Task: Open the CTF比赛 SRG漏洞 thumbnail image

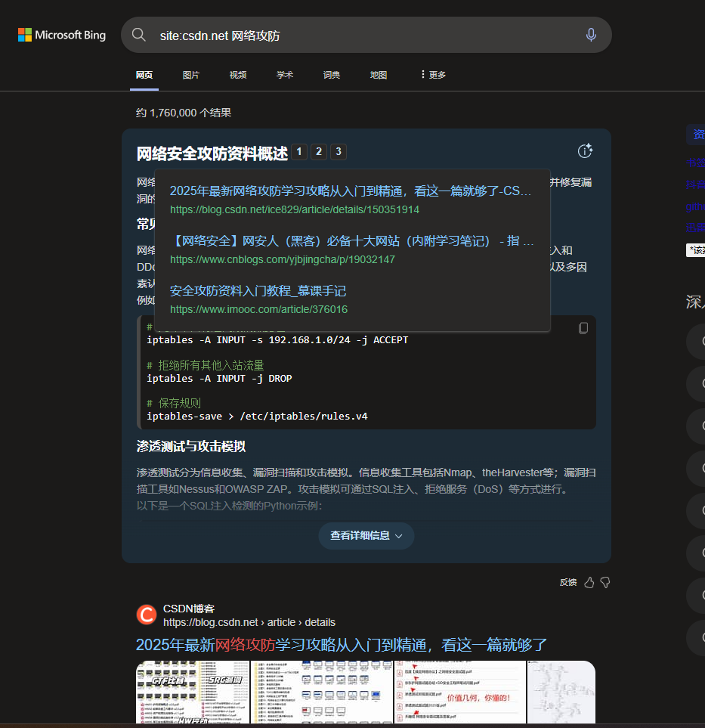Action: point(193,692)
